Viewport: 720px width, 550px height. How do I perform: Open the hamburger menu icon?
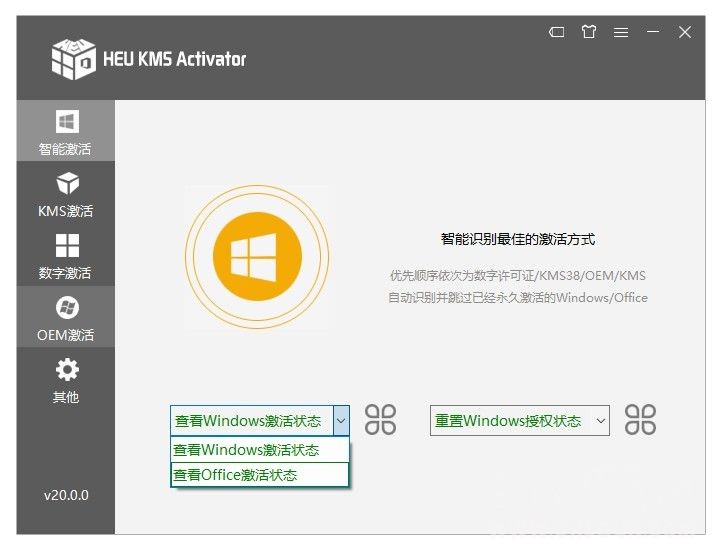pyautogui.click(x=621, y=32)
